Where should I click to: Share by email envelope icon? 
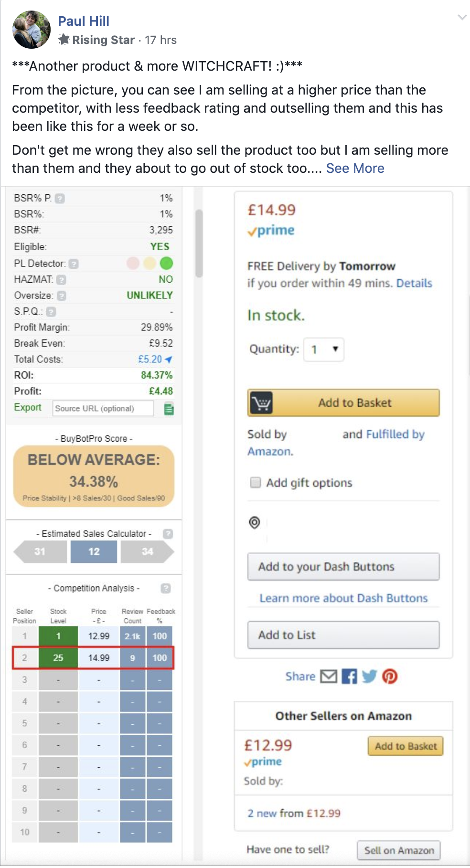pyautogui.click(x=329, y=677)
